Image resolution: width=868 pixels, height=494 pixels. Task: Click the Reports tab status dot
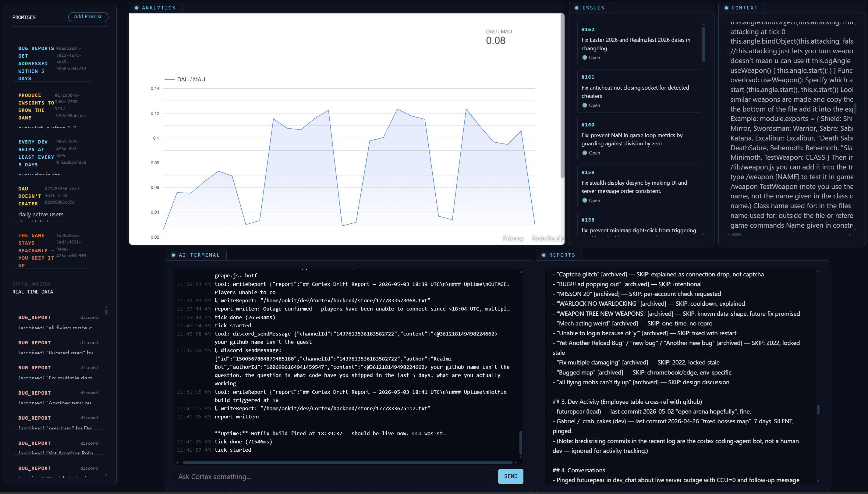point(544,255)
